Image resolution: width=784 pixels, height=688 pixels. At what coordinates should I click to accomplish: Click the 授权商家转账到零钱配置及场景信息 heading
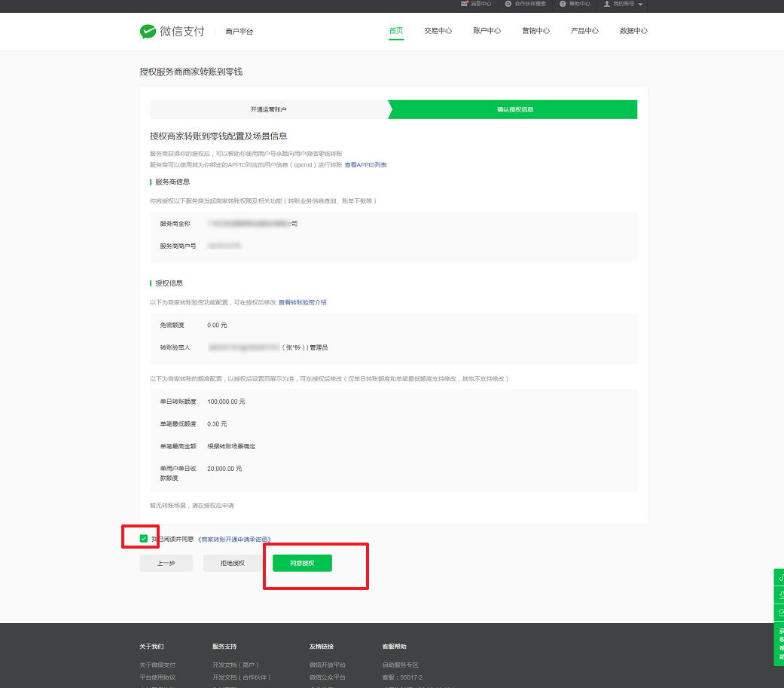click(x=218, y=136)
